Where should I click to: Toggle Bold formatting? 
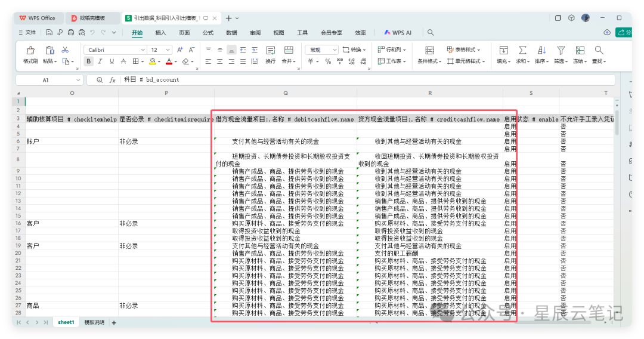point(89,61)
